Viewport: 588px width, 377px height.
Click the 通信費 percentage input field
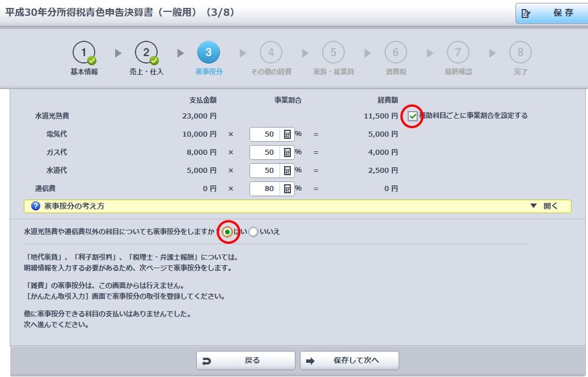pos(265,188)
